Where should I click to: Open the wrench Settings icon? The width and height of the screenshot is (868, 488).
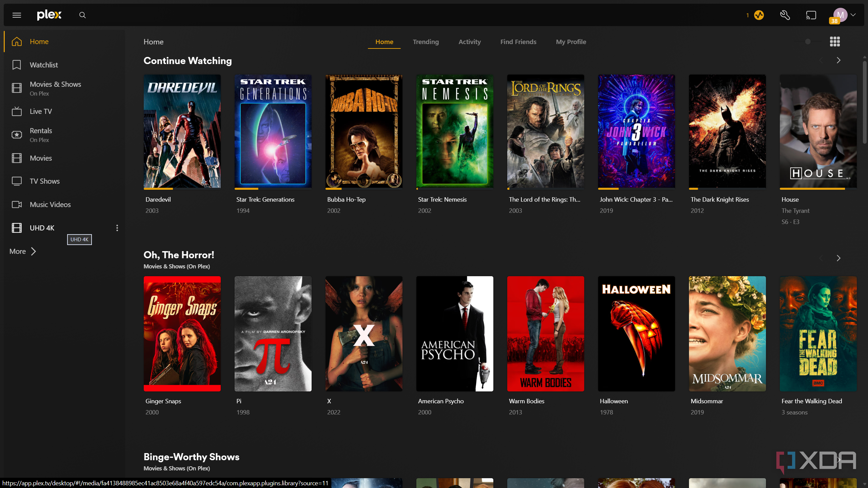785,15
